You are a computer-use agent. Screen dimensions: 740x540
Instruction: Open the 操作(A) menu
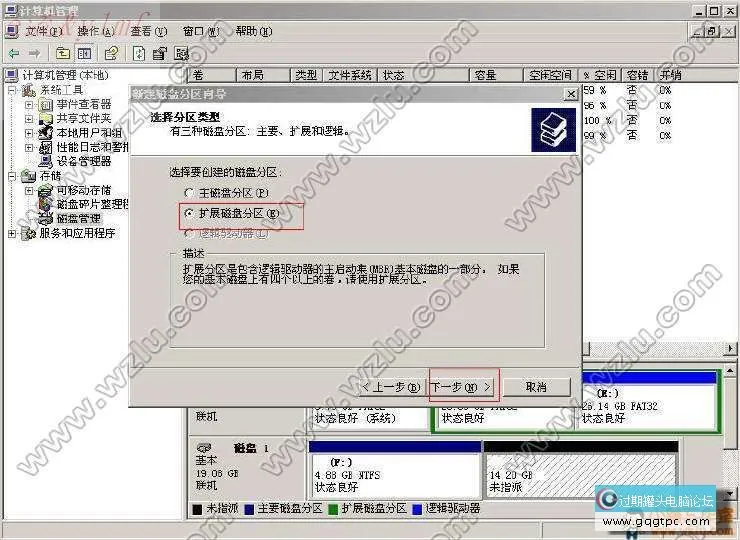(96, 31)
